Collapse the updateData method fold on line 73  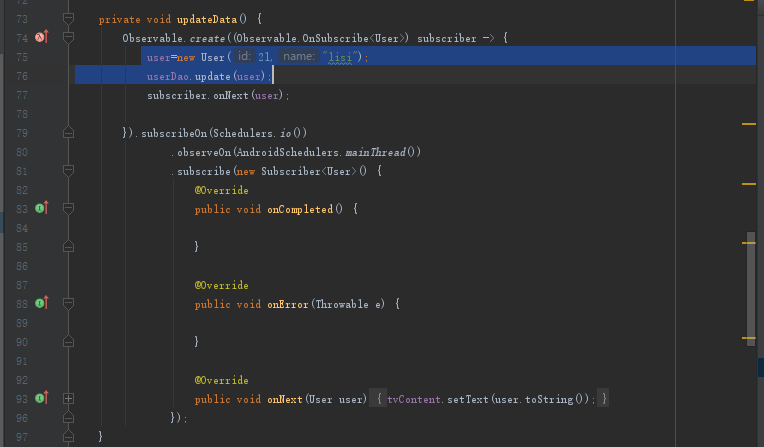point(68,19)
